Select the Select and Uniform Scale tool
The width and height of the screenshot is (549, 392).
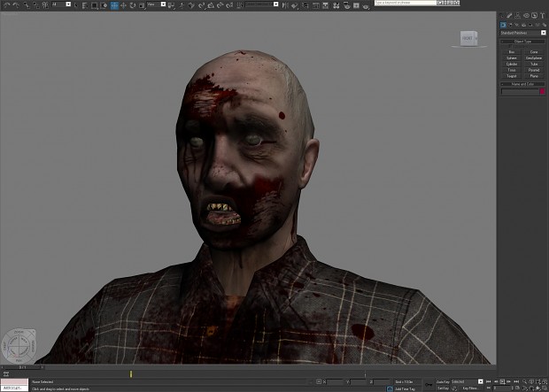click(x=142, y=5)
